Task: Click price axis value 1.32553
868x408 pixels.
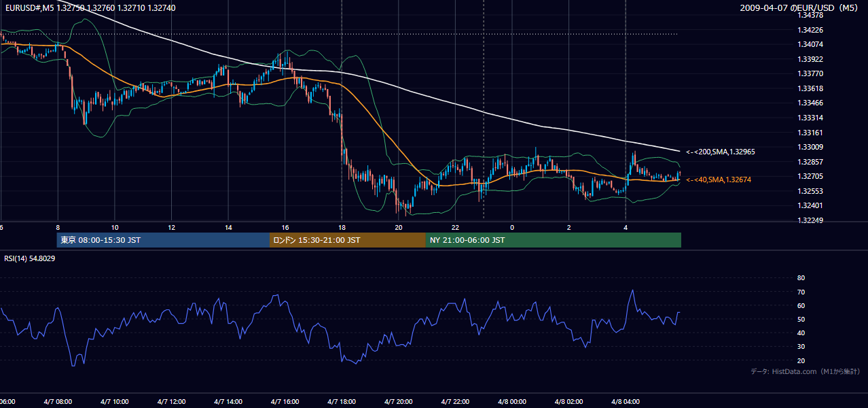Action: tap(810, 191)
